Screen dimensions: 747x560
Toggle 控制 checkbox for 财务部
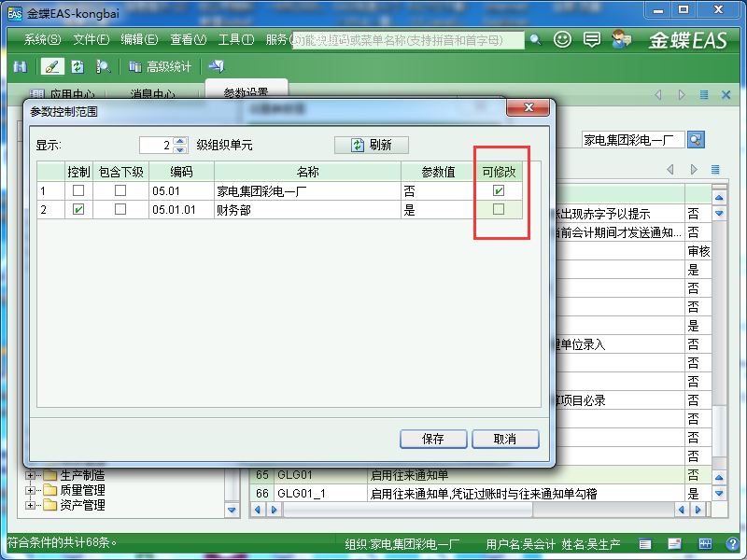coord(78,209)
